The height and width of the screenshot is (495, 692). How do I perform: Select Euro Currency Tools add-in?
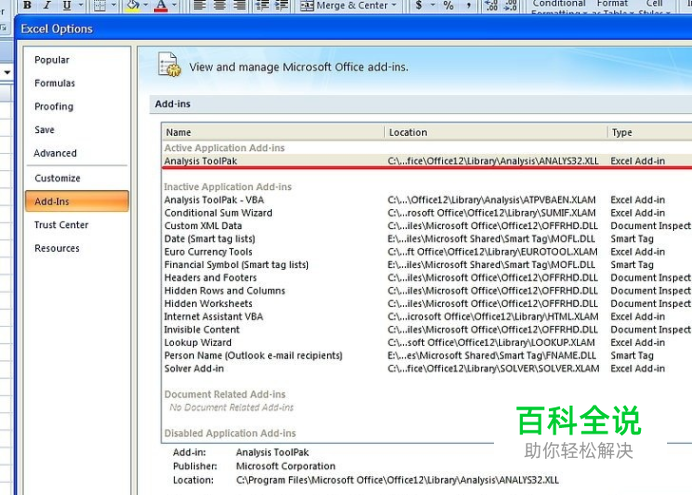coord(427,252)
